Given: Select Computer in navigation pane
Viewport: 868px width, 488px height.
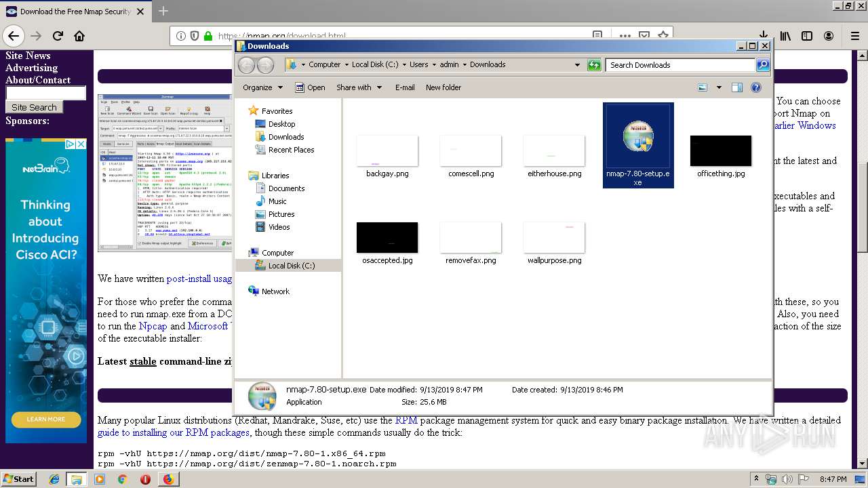Looking at the screenshot, I should [277, 253].
